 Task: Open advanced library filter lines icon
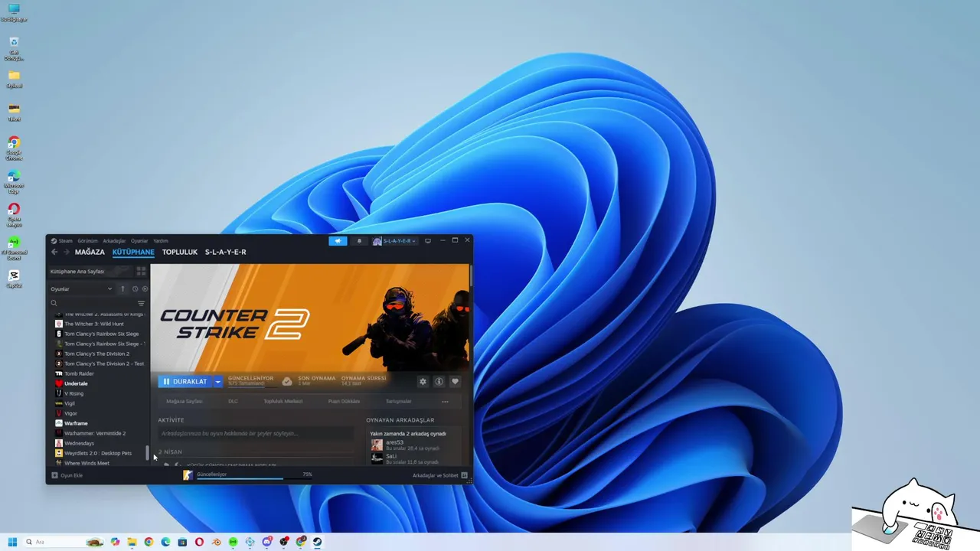click(141, 304)
